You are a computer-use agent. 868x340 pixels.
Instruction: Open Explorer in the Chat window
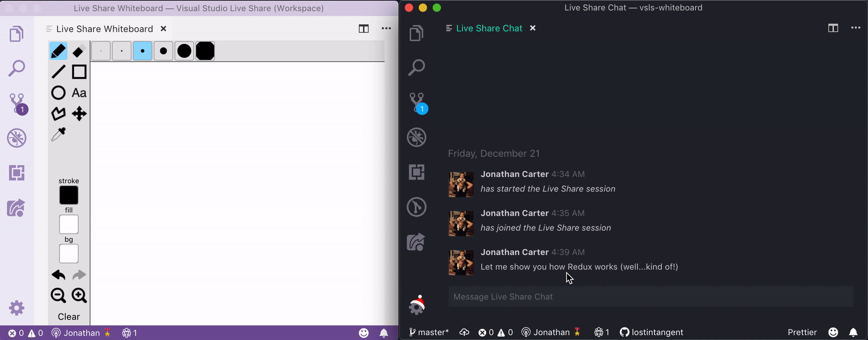(x=417, y=33)
